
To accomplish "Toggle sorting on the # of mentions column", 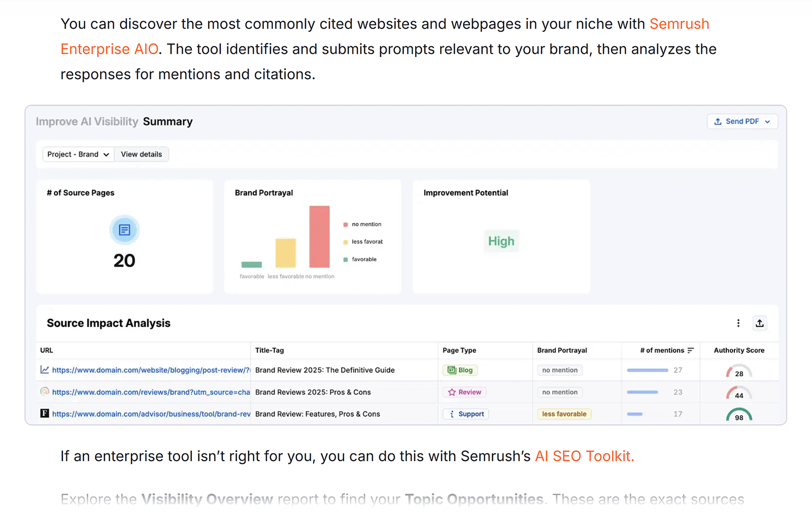I will pos(692,350).
